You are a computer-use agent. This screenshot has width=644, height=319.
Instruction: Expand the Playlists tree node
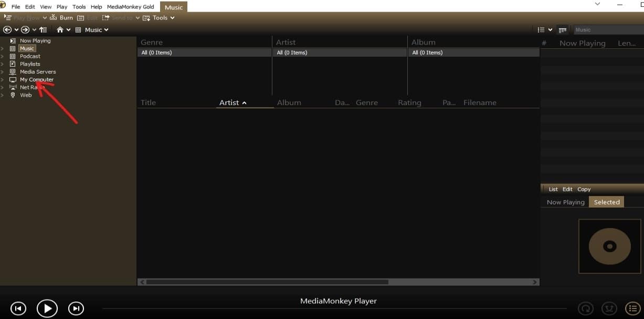[2, 64]
